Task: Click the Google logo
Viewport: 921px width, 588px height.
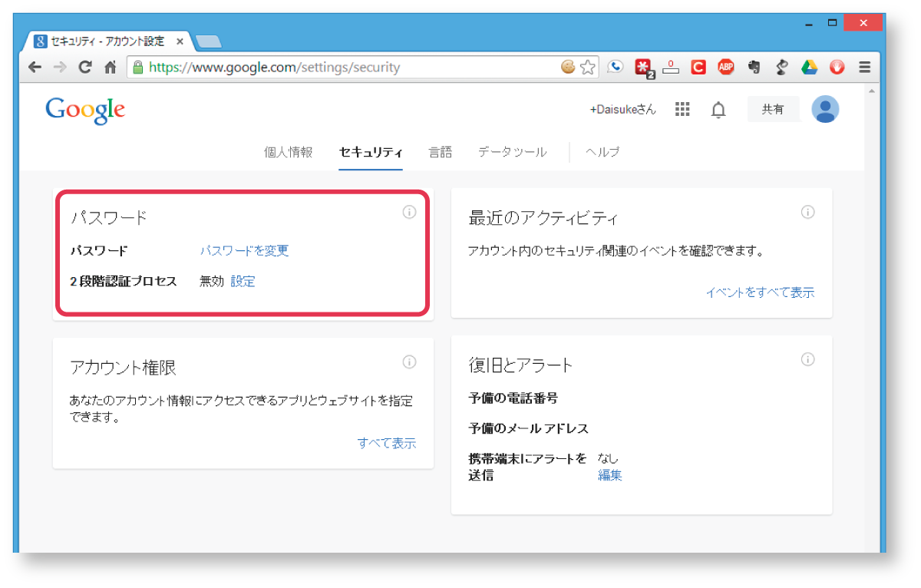Action: (x=85, y=110)
